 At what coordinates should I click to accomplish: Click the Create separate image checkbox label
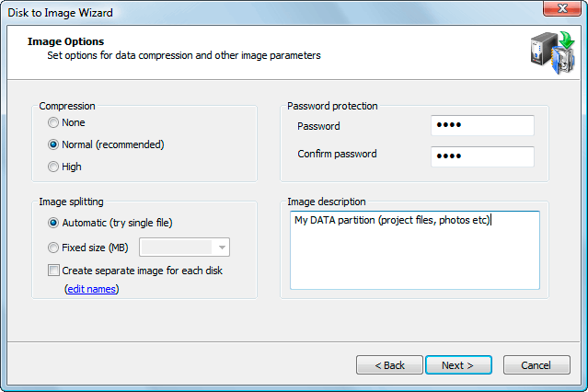pyautogui.click(x=142, y=271)
